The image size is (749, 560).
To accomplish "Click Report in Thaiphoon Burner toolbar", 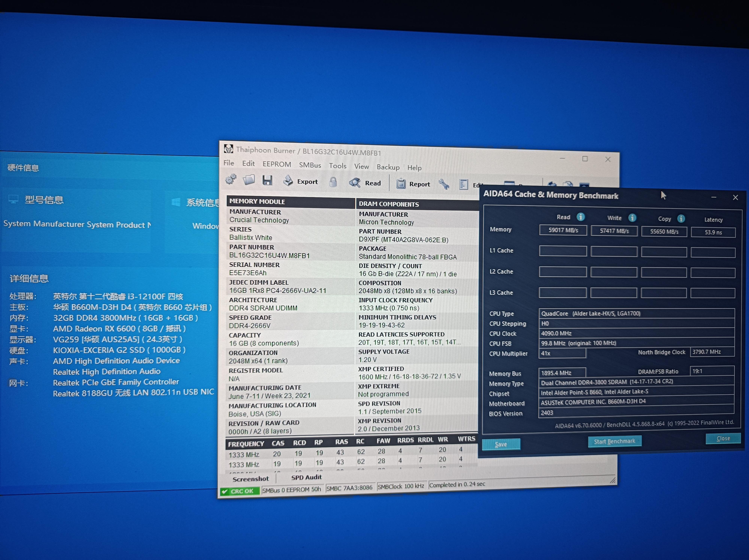I will 413,184.
